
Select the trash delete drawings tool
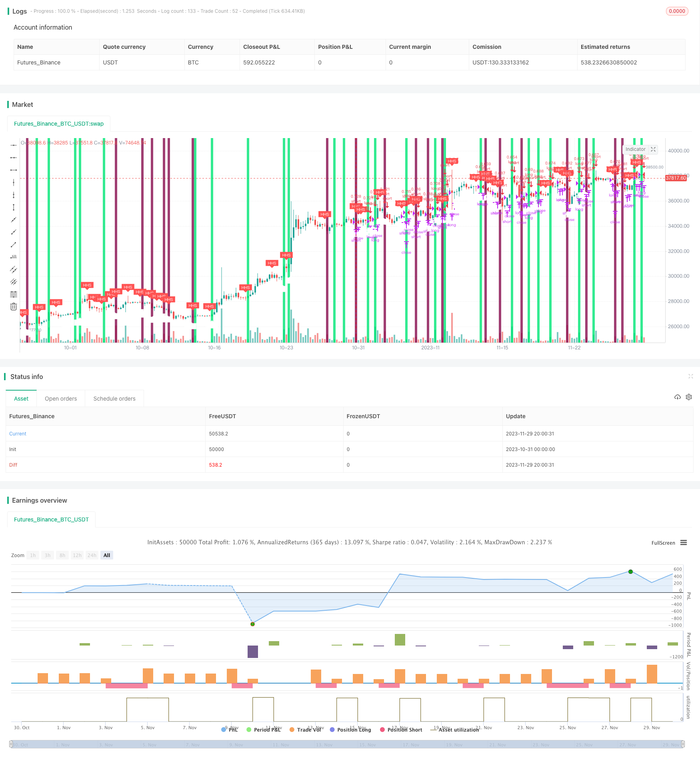[x=14, y=307]
